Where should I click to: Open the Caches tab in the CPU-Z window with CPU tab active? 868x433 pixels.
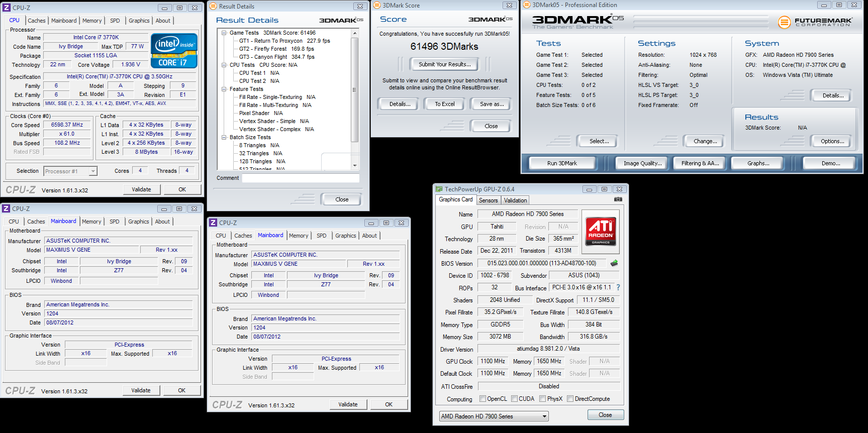pos(37,21)
